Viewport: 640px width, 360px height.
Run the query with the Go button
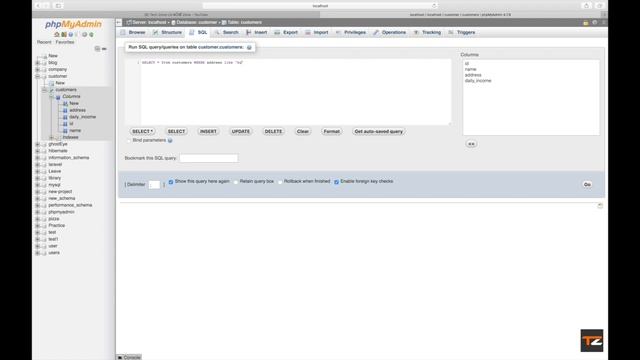[587, 184]
